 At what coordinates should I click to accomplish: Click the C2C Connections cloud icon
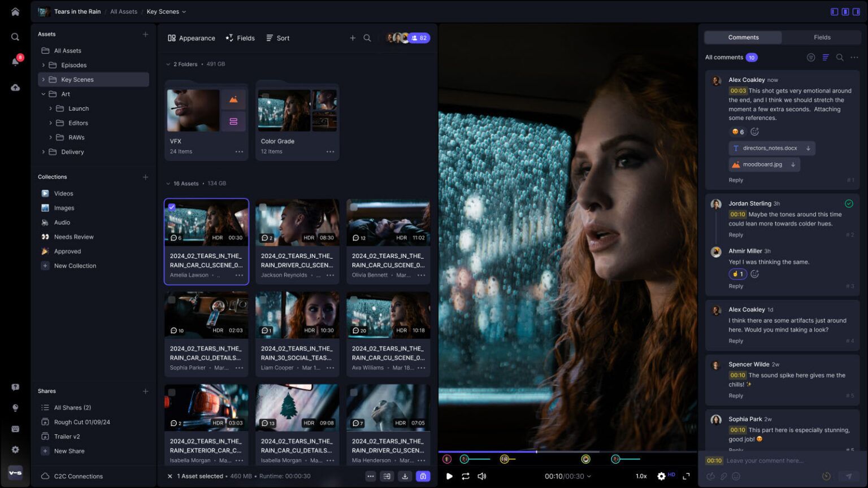pyautogui.click(x=45, y=476)
